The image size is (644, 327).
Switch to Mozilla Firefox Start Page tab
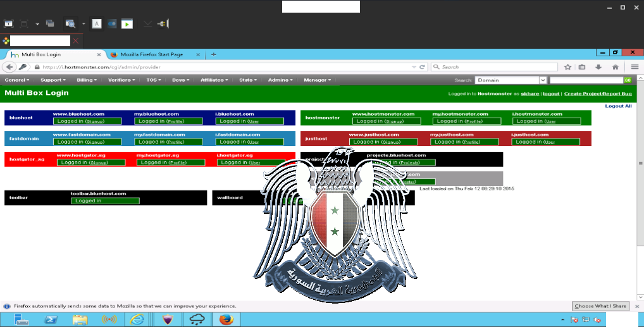[x=152, y=54]
